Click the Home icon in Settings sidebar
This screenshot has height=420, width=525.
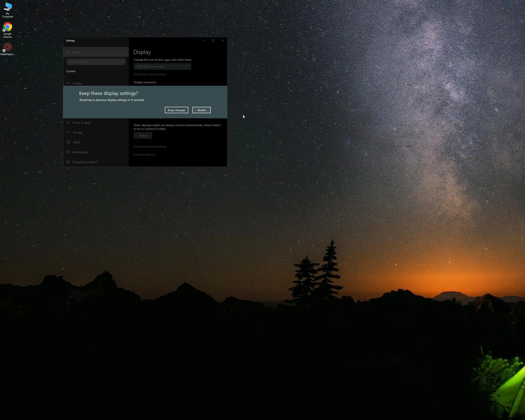click(68, 52)
